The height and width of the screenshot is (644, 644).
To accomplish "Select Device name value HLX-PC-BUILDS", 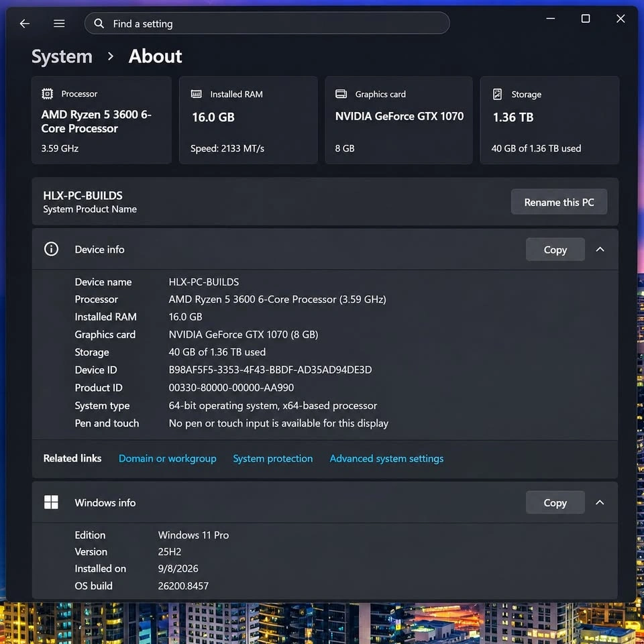I will pos(204,282).
